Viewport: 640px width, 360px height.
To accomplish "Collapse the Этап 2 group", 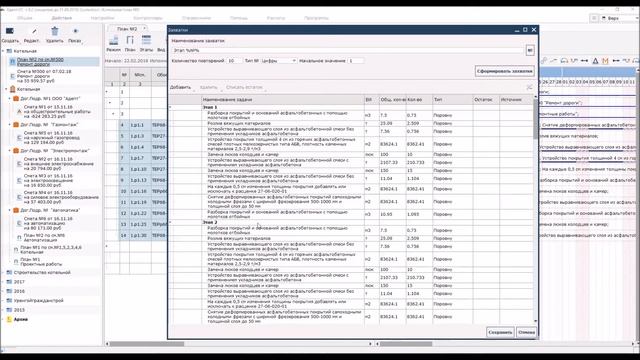I will pyautogui.click(x=170, y=222).
